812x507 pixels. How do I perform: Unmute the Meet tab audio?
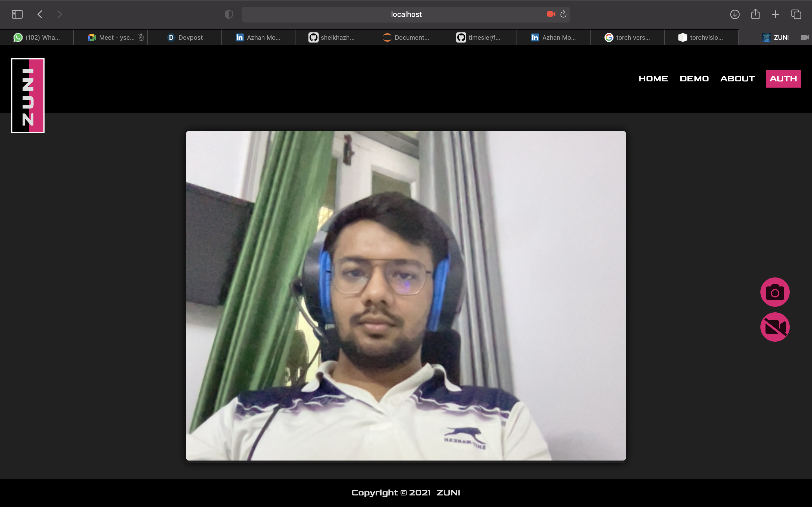coord(141,37)
